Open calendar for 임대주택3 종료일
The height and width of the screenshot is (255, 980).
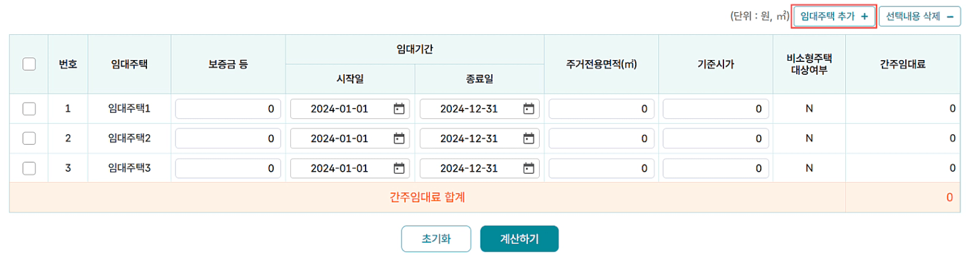click(529, 168)
